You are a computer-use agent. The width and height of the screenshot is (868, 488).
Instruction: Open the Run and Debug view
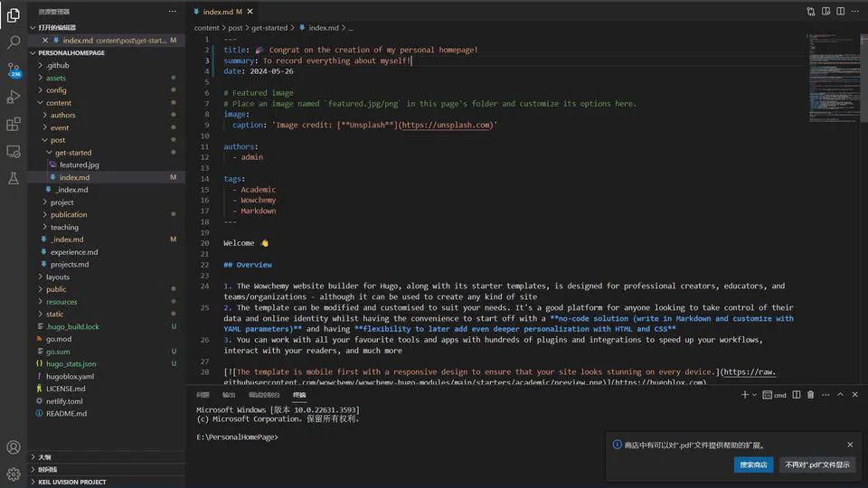(x=14, y=97)
